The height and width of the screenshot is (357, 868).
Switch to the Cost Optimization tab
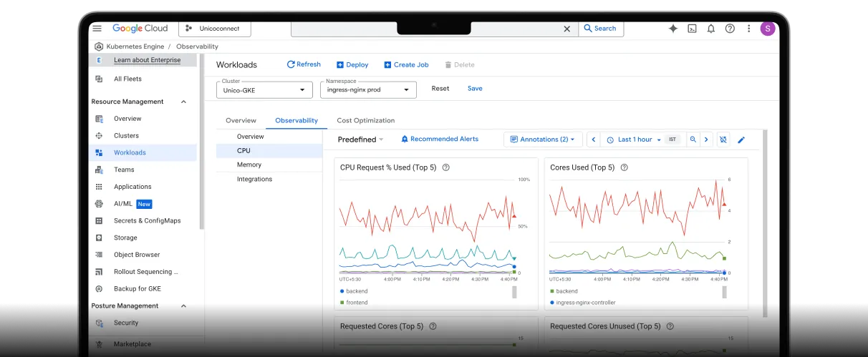click(366, 120)
